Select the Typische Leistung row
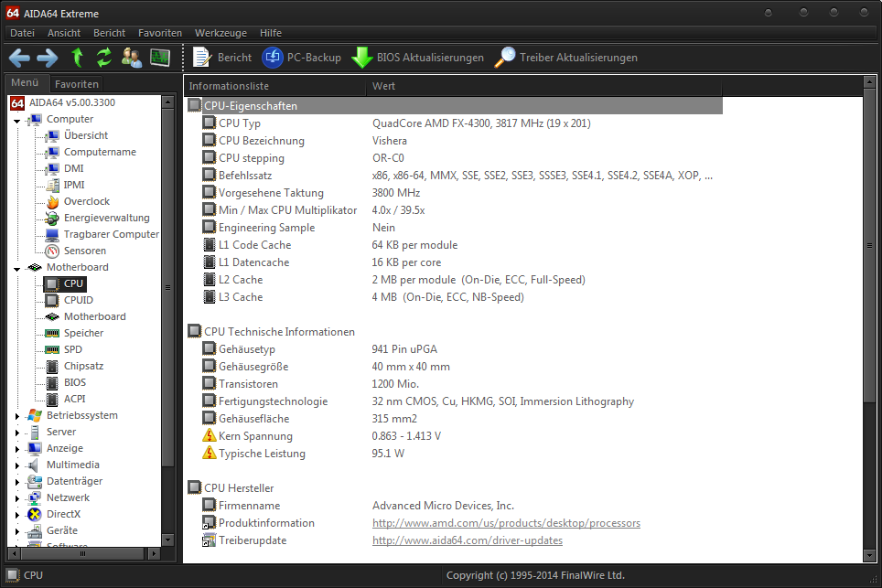 click(455, 454)
